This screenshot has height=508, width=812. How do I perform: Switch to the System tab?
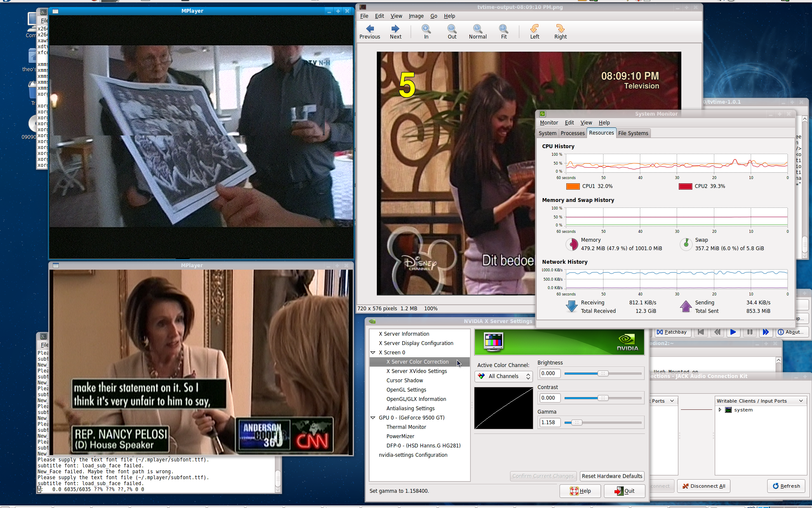tap(547, 133)
